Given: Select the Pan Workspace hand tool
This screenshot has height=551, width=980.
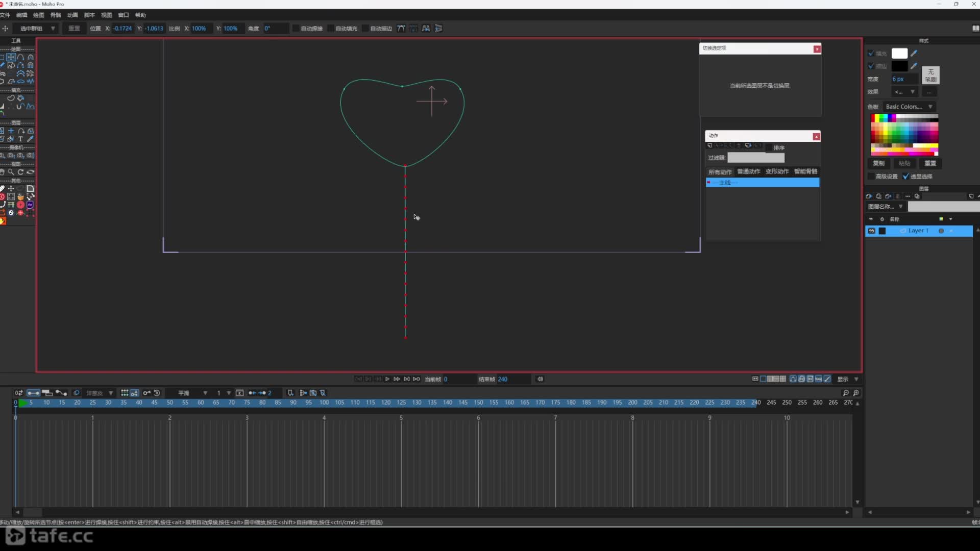Looking at the screenshot, I should pos(2,172).
